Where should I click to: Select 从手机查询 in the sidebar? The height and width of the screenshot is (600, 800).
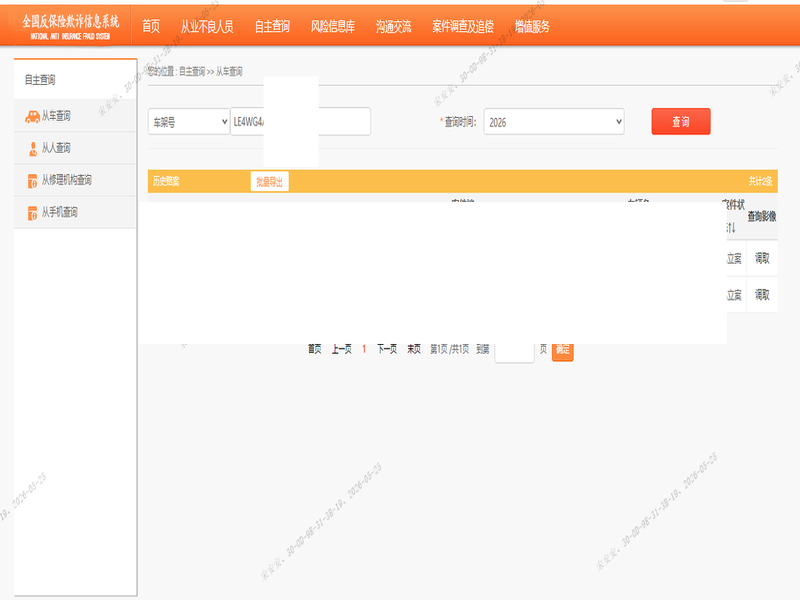(x=76, y=212)
